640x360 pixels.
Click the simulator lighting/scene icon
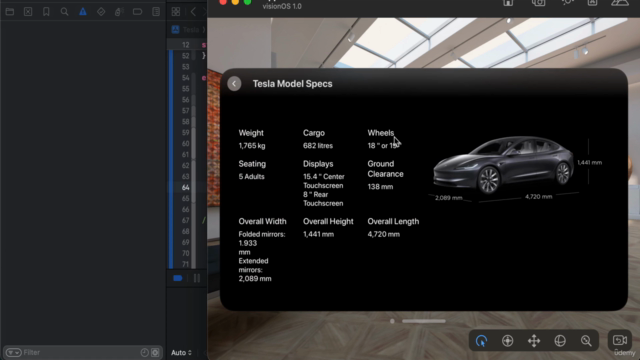[x=567, y=2]
